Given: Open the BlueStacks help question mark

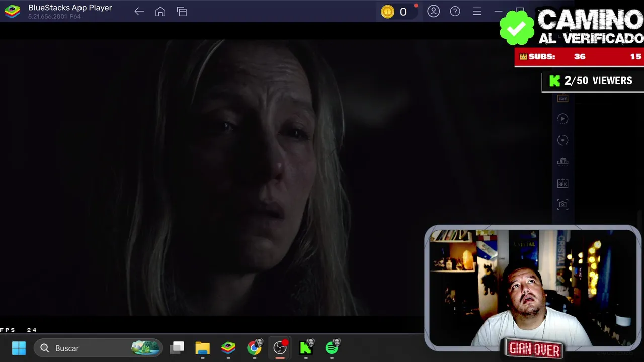Looking at the screenshot, I should click(455, 11).
